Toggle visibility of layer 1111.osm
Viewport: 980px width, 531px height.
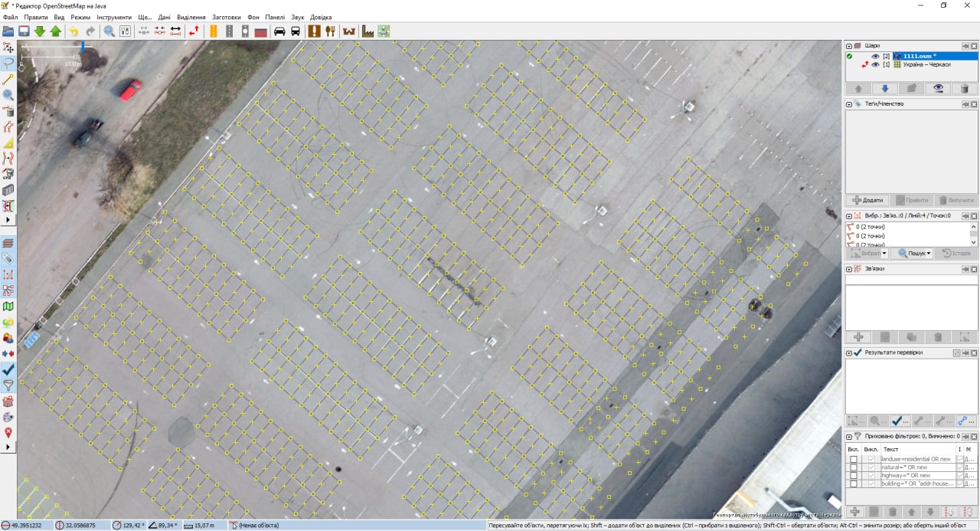point(875,56)
